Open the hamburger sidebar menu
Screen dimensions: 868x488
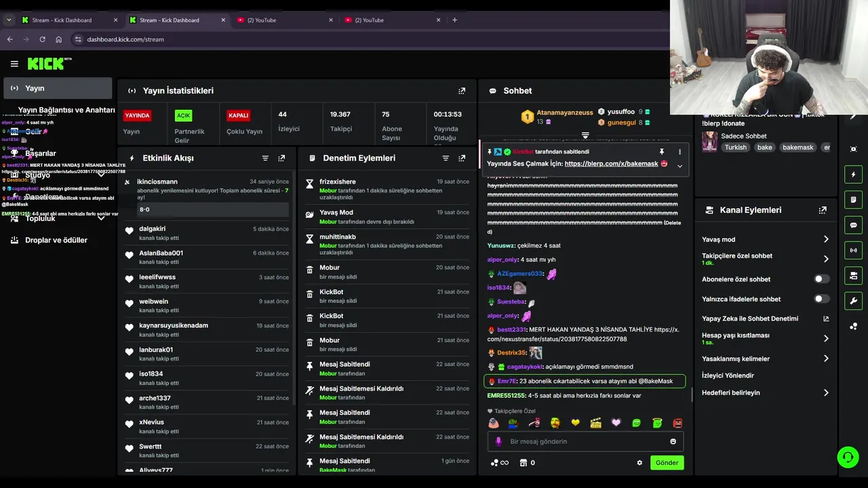(x=14, y=64)
